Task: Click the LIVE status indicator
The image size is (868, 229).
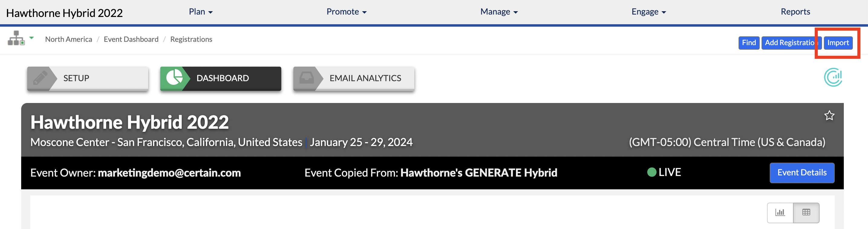Action: [x=664, y=172]
